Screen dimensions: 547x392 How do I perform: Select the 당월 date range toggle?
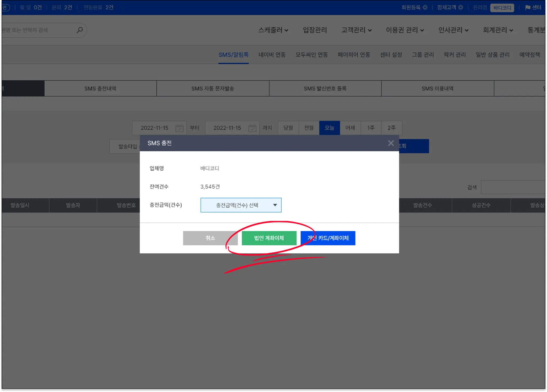pos(288,128)
